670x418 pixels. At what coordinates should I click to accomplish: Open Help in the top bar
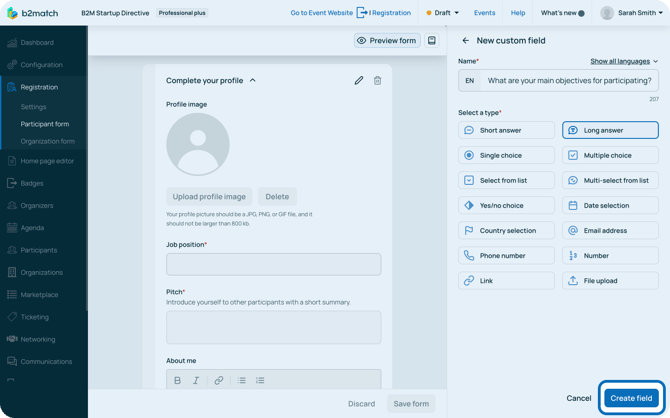pyautogui.click(x=518, y=13)
